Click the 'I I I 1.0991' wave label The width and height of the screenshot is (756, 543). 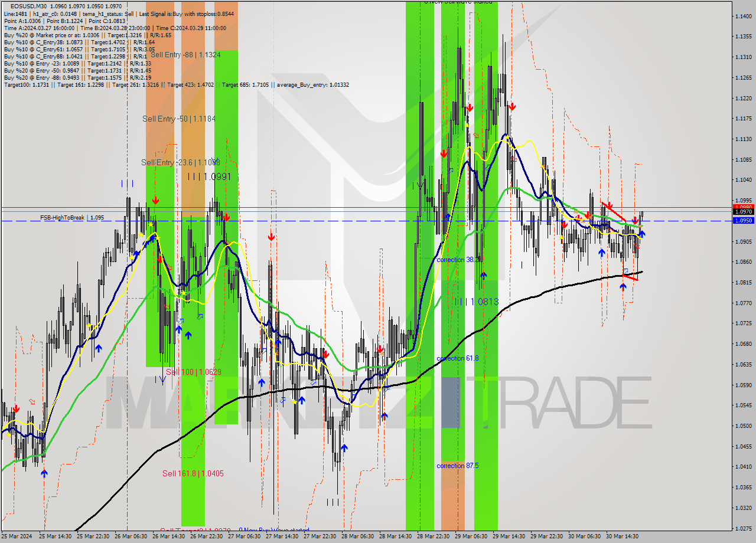209,176
